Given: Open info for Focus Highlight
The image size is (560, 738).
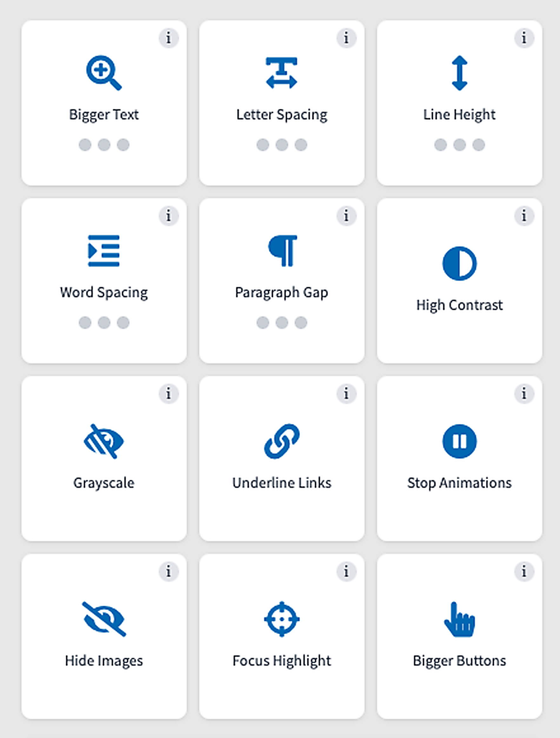Looking at the screenshot, I should point(346,572).
